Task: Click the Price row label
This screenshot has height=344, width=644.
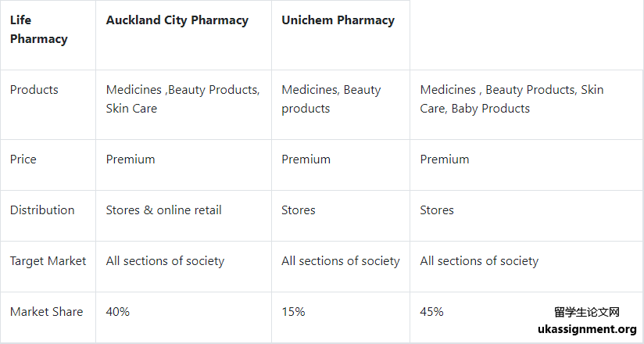Action: point(23,159)
